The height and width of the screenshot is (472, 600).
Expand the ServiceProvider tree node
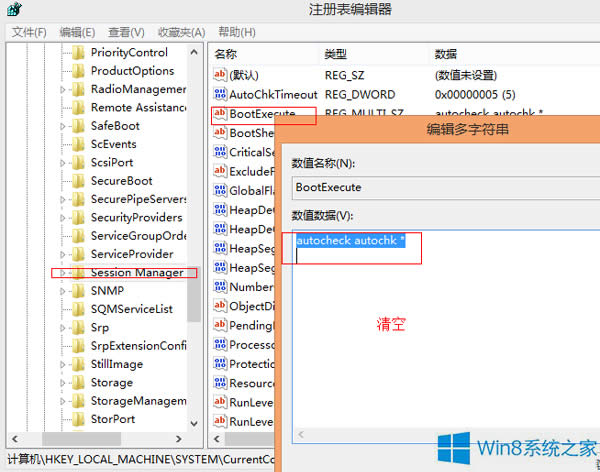coord(63,255)
